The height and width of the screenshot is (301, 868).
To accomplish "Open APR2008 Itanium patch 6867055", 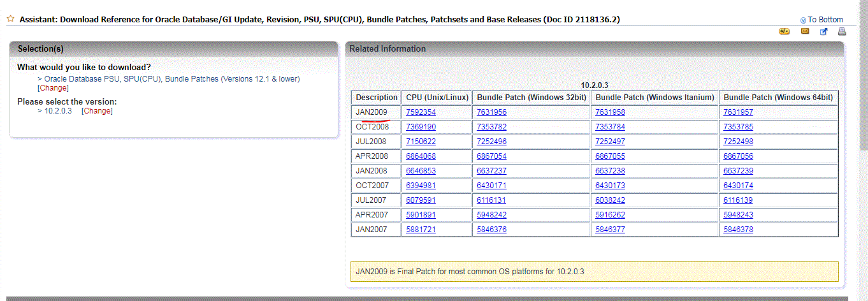I will click(610, 156).
